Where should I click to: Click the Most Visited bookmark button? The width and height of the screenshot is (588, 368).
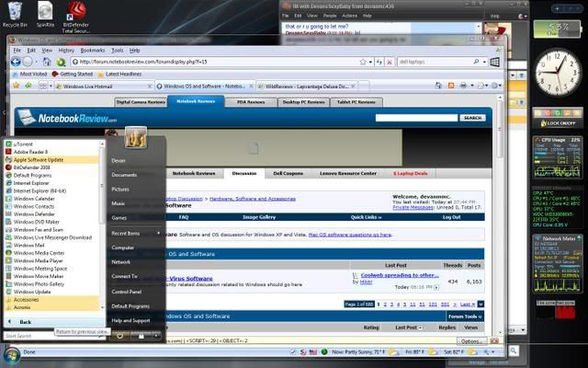coord(29,75)
